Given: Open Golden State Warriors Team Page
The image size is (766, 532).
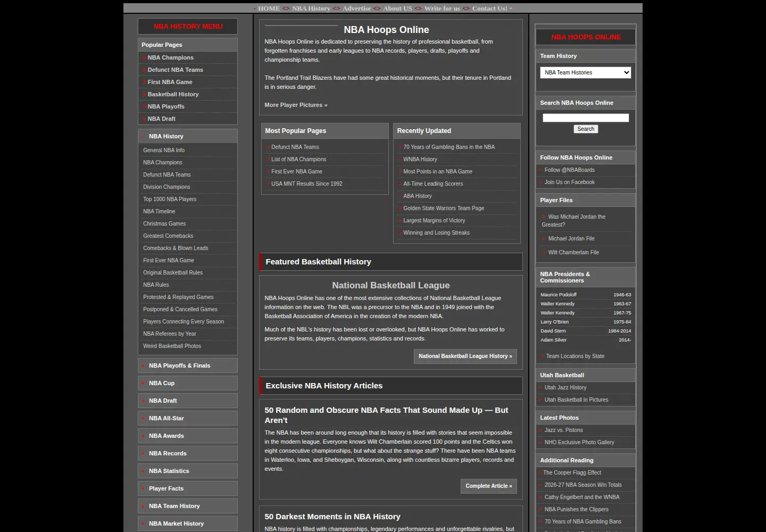Looking at the screenshot, I should [x=444, y=208].
